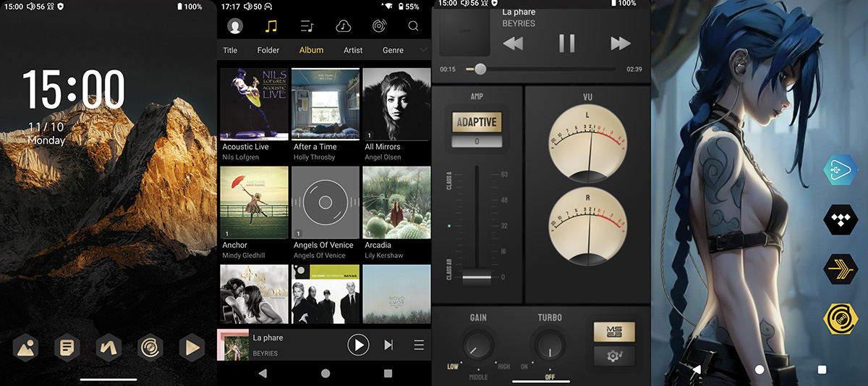868x386 pixels.
Task: Skip to next track in mini player
Action: click(x=388, y=345)
